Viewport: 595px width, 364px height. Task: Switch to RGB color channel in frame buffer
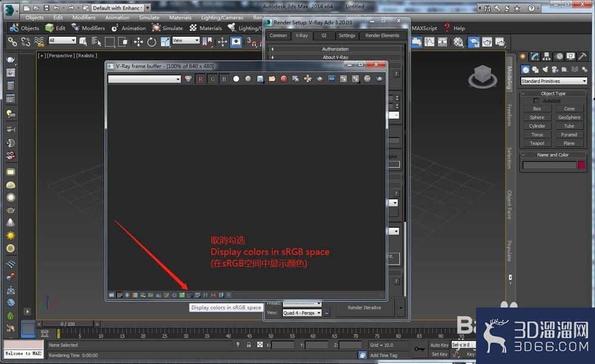point(188,79)
